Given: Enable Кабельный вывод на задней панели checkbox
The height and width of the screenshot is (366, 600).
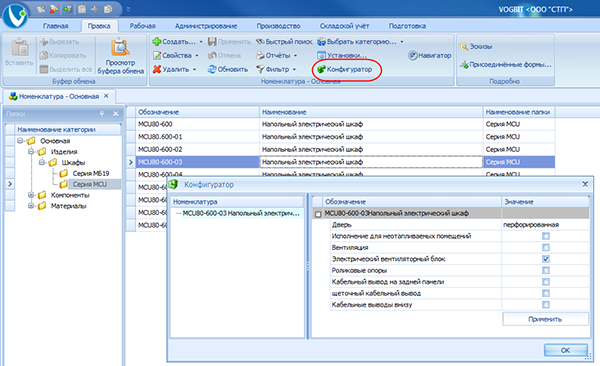Looking at the screenshot, I should (x=546, y=282).
